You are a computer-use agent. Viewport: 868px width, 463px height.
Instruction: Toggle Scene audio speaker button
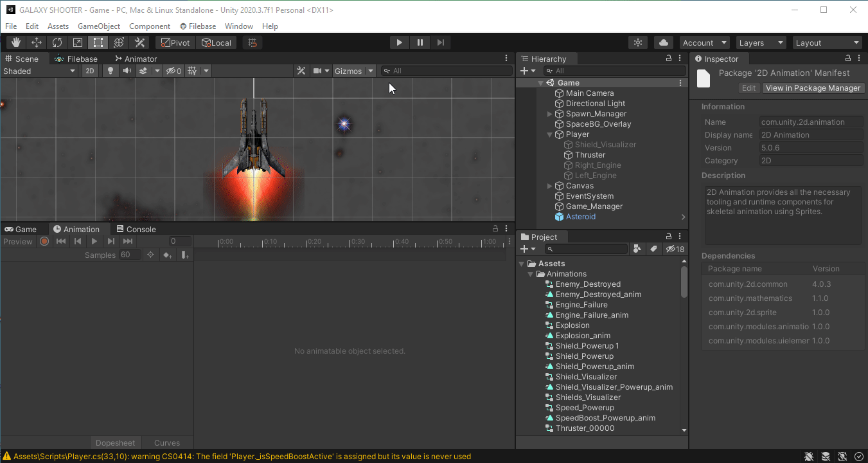[127, 71]
